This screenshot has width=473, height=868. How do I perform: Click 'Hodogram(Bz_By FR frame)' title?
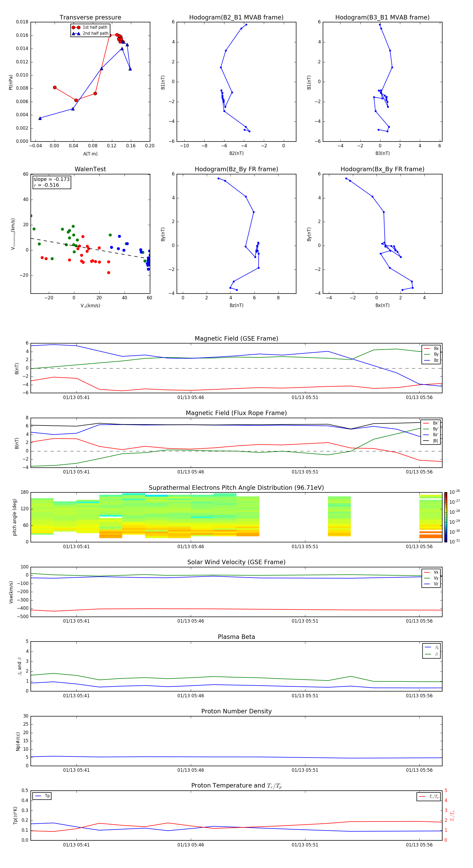click(x=236, y=169)
